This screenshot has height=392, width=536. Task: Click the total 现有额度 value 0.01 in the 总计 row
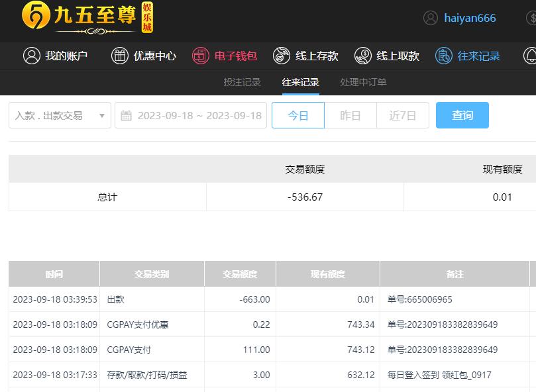click(502, 197)
